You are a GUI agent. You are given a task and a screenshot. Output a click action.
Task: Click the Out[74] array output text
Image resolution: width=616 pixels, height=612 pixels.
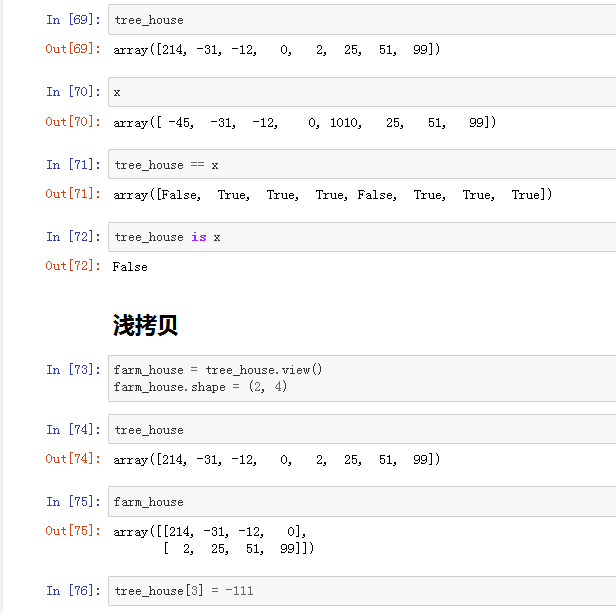[277, 460]
